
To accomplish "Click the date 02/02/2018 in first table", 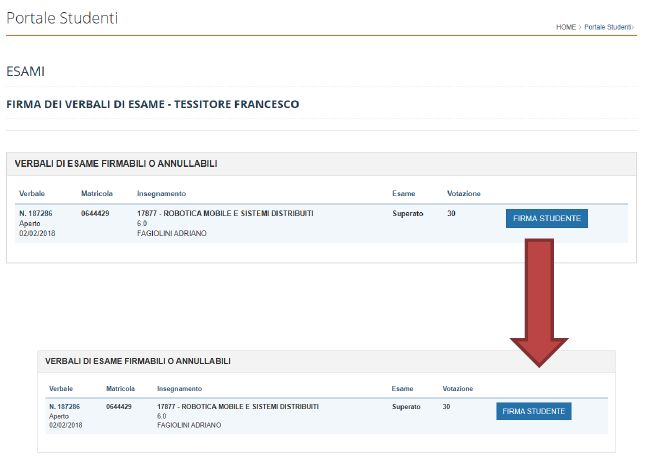I will tap(36, 233).
